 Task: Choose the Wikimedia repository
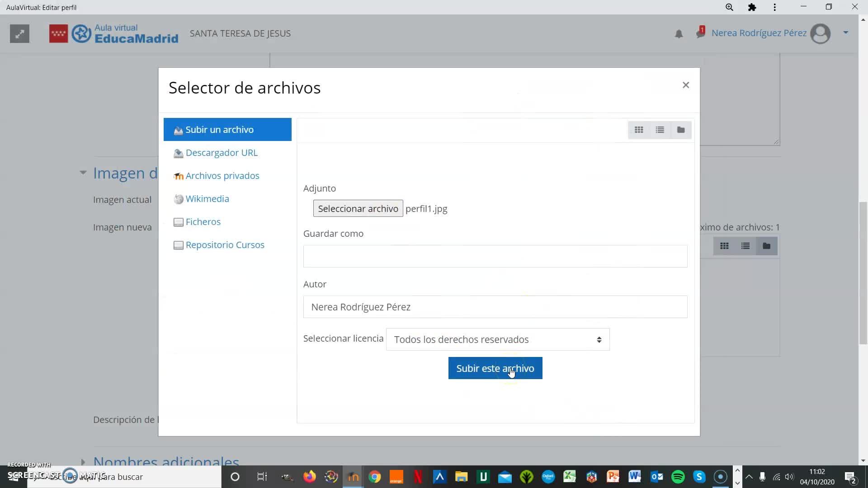pyautogui.click(x=207, y=199)
